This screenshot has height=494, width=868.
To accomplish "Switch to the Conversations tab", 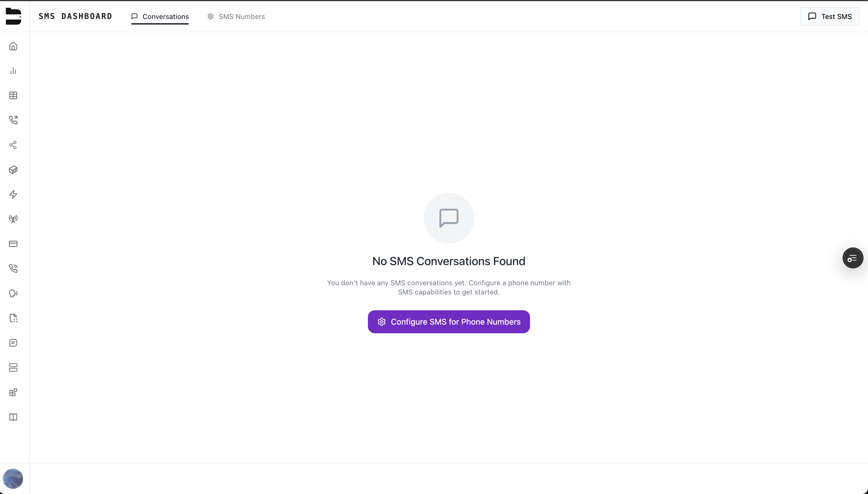I will click(x=160, y=17).
